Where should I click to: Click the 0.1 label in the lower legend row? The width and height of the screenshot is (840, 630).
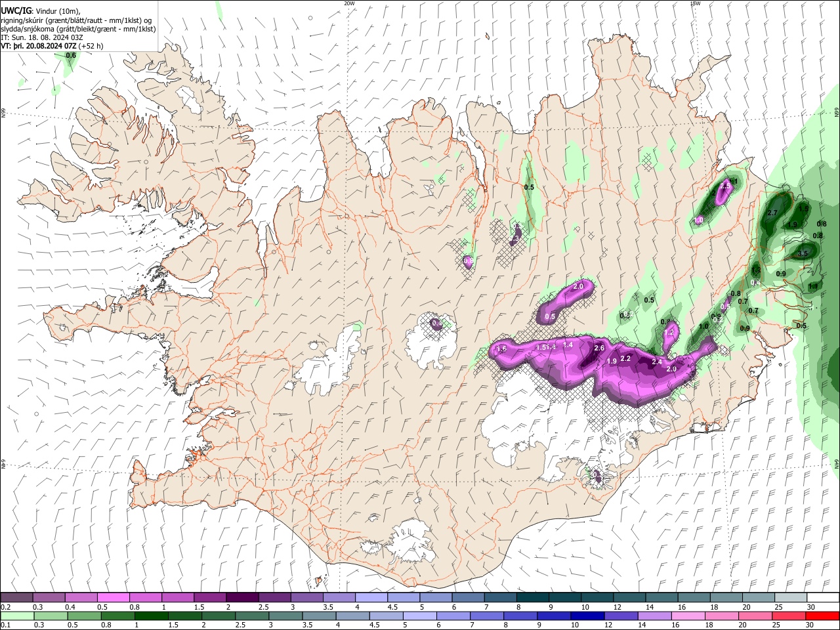point(5,625)
